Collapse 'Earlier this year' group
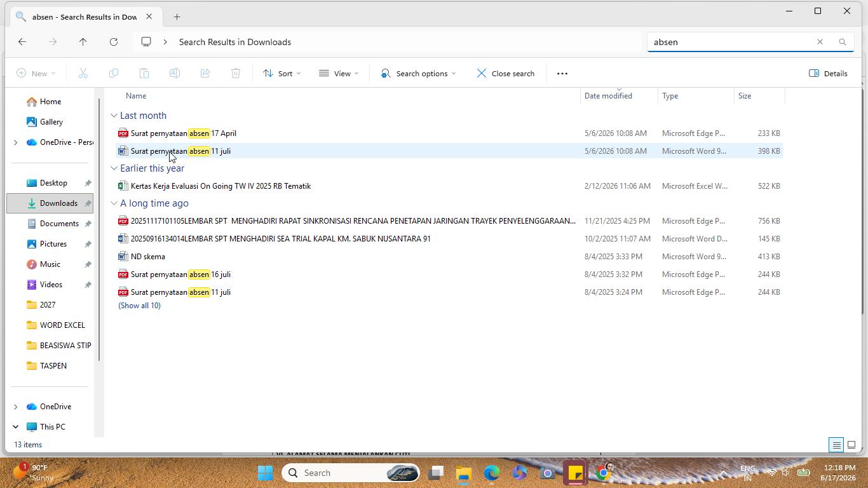Viewport: 868px width, 488px height. 114,168
